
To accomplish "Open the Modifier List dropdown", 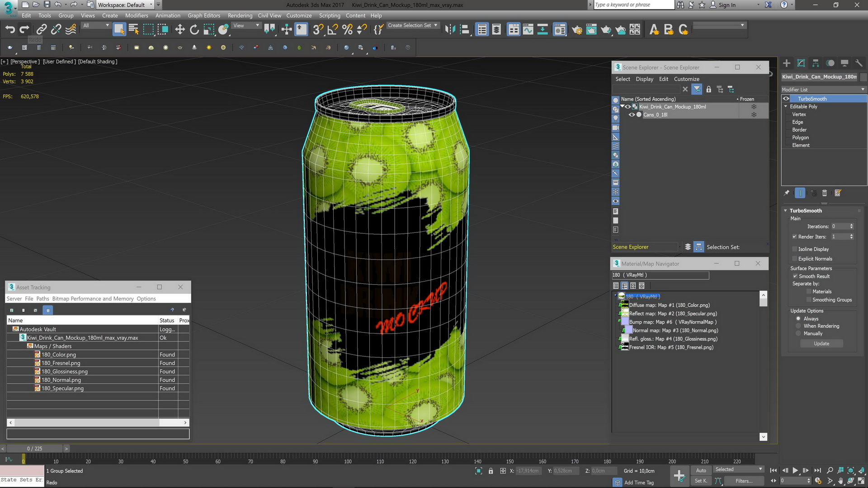I will click(824, 89).
